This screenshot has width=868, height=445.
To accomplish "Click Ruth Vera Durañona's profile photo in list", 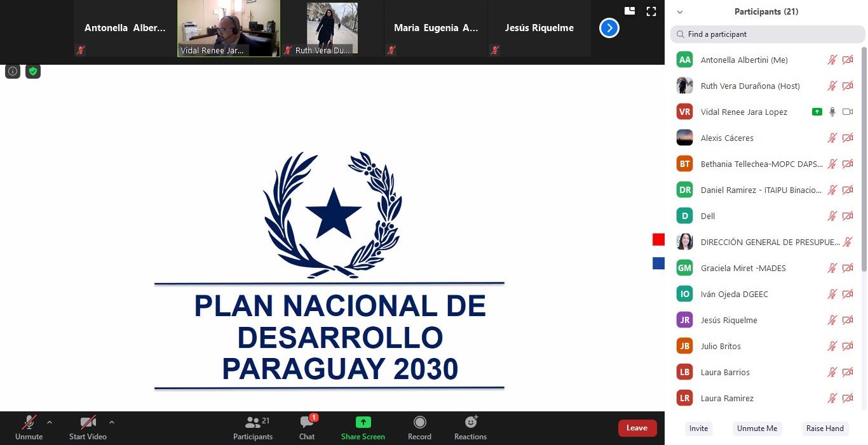I will click(x=684, y=86).
